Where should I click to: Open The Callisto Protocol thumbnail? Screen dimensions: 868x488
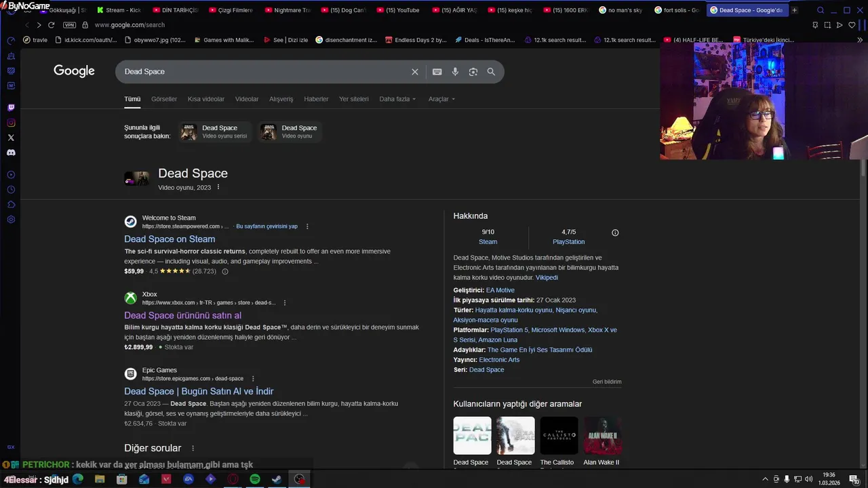(x=559, y=435)
